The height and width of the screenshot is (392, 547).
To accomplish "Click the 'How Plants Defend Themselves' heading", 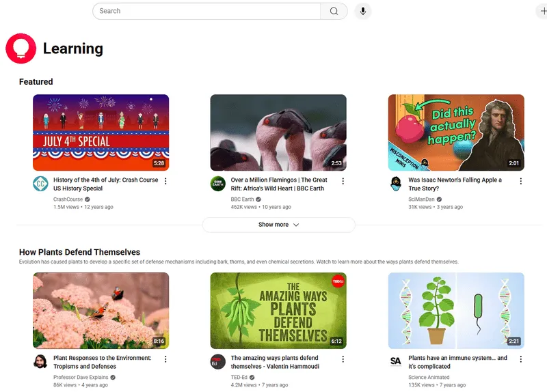I will click(x=79, y=252).
